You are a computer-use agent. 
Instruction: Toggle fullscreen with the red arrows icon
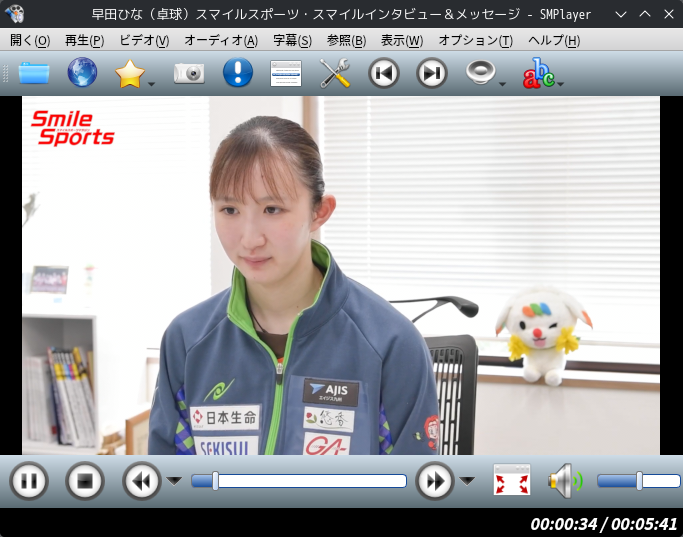[512, 480]
